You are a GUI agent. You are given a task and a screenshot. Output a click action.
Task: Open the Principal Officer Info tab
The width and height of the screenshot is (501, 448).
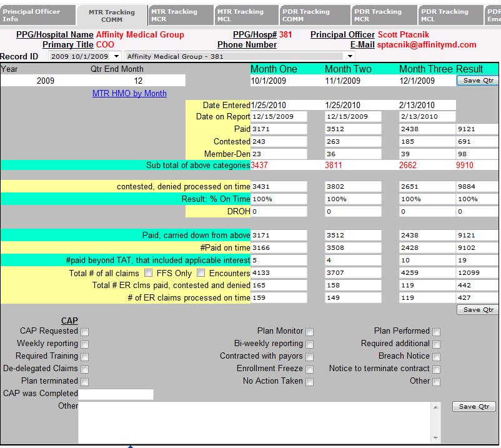click(x=37, y=15)
